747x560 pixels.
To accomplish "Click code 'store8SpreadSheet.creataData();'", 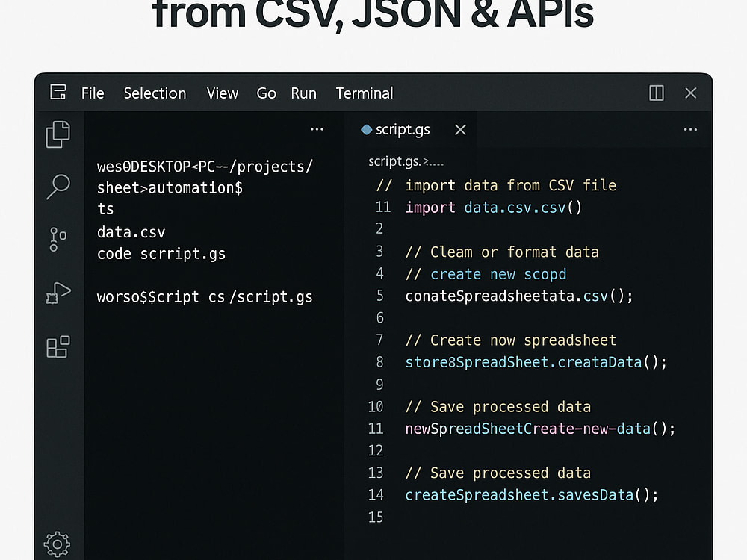I will [x=536, y=362].
